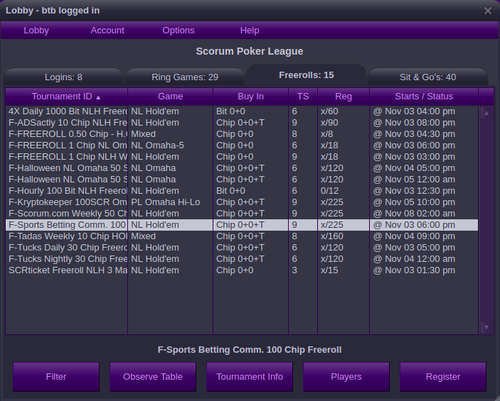
Task: Open the Help menu
Action: [250, 30]
